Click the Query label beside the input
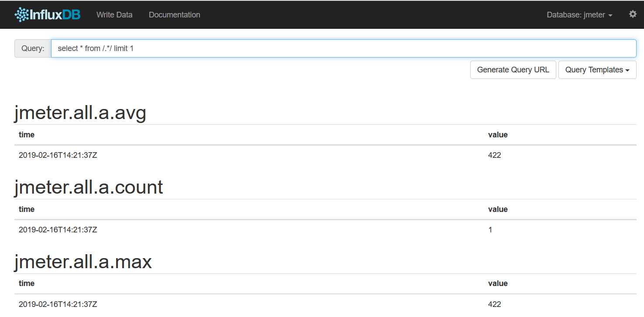 [33, 48]
